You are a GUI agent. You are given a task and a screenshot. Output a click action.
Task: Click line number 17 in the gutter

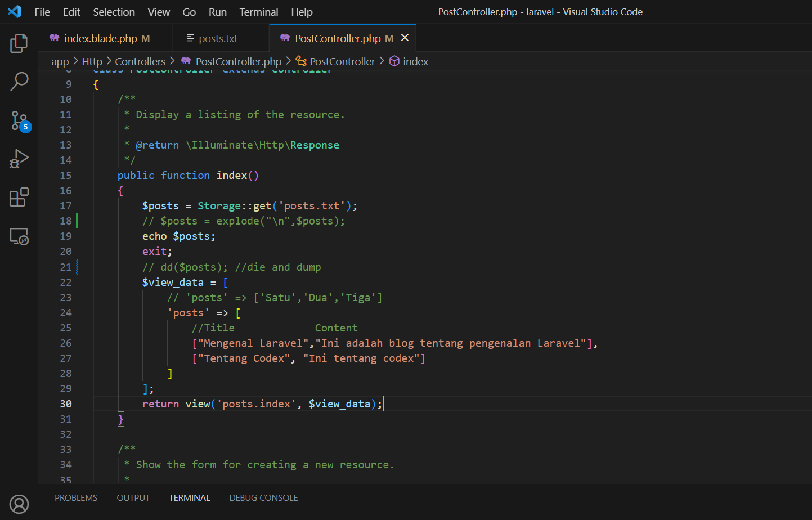click(66, 206)
